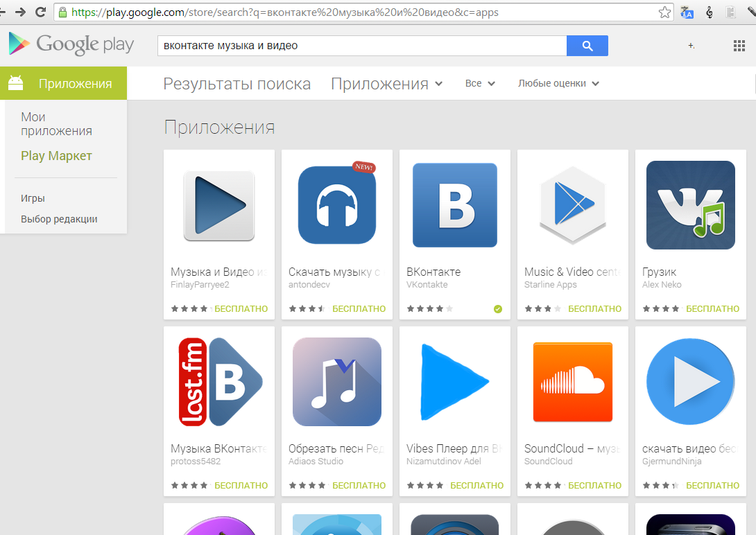Screen dimensions: 756x535
Task: Open the Google apps grid icon
Action: click(x=739, y=46)
